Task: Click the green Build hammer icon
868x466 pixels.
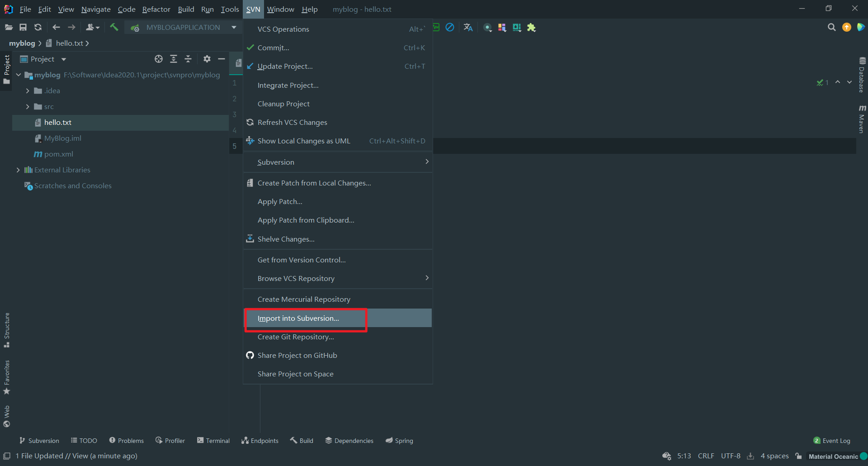Action: 114,28
